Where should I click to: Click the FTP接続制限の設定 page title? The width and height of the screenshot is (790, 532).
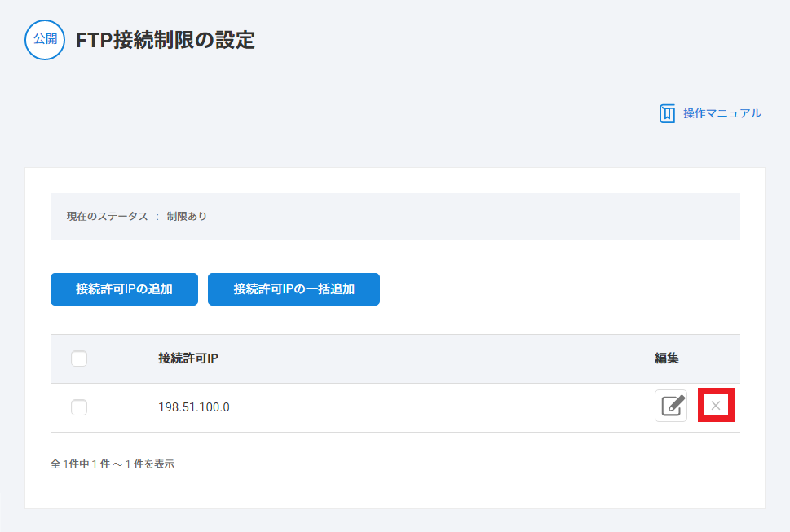click(x=166, y=40)
